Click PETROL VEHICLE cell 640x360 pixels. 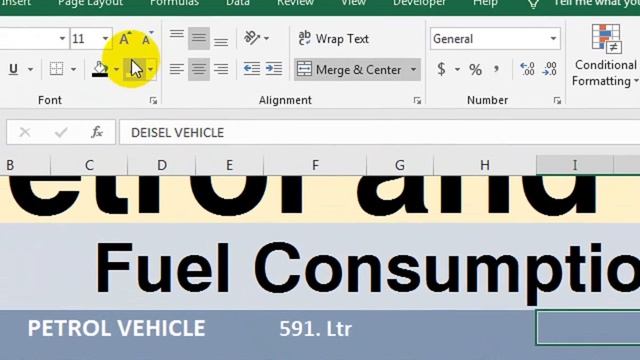(116, 329)
